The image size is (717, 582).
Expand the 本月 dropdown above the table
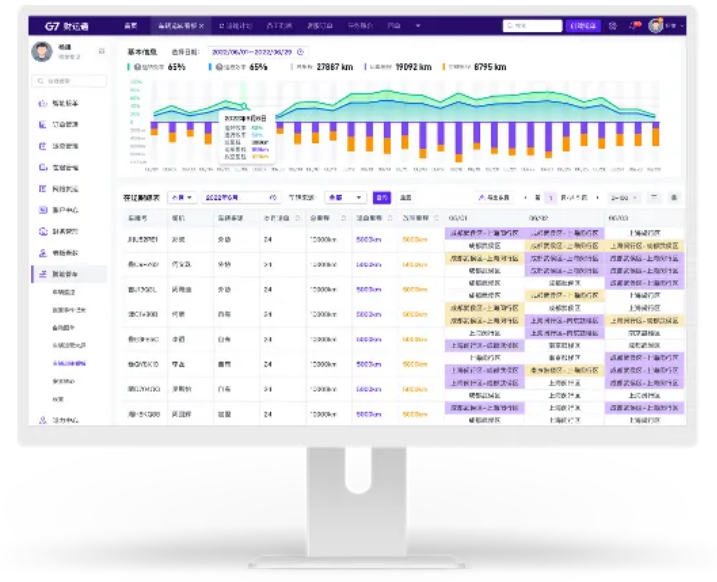(x=182, y=198)
